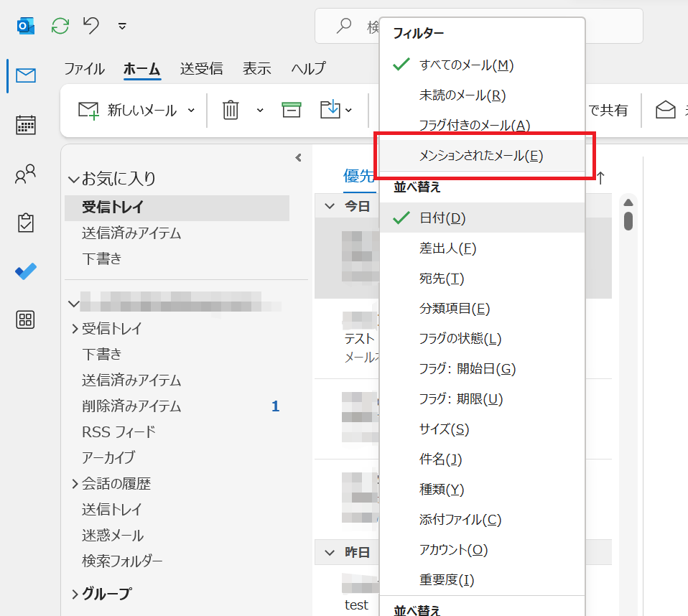Expand the グループ section
Image resolution: width=688 pixels, height=616 pixels.
[75, 594]
